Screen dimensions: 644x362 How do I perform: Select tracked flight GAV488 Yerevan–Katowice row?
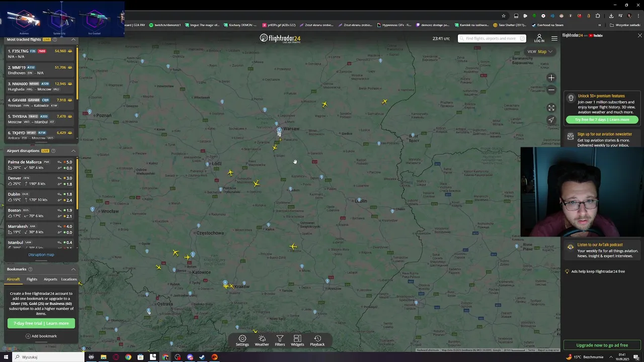point(40,103)
